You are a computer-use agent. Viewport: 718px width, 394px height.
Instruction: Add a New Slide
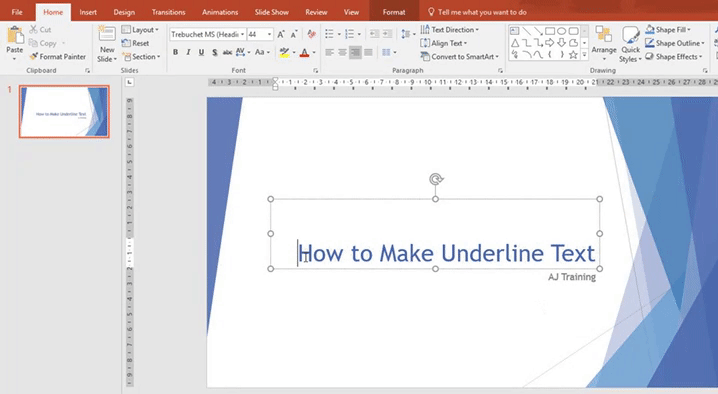(x=107, y=44)
